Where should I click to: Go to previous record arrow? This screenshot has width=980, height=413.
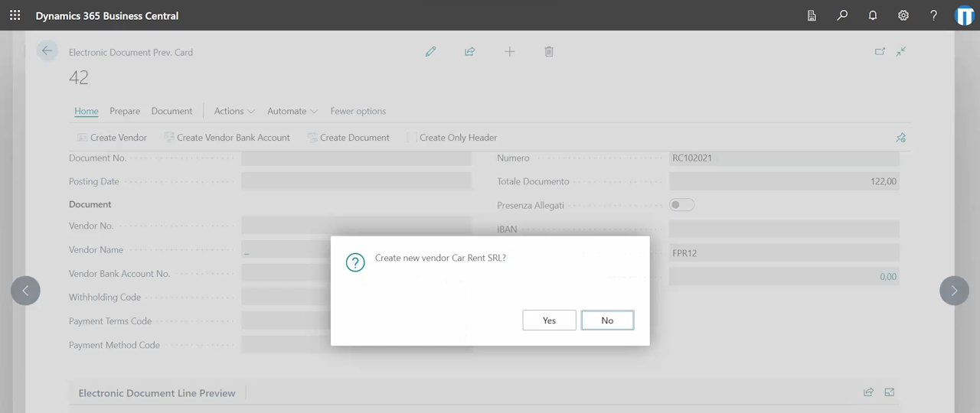(25, 291)
